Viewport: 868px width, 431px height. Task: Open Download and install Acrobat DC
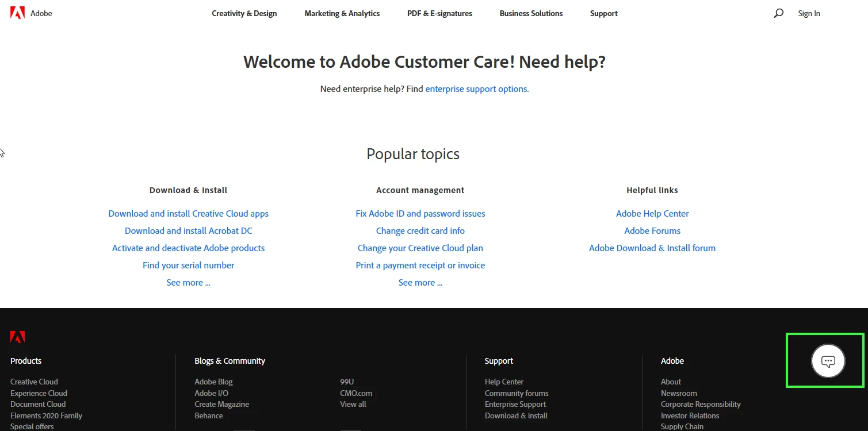click(x=189, y=230)
